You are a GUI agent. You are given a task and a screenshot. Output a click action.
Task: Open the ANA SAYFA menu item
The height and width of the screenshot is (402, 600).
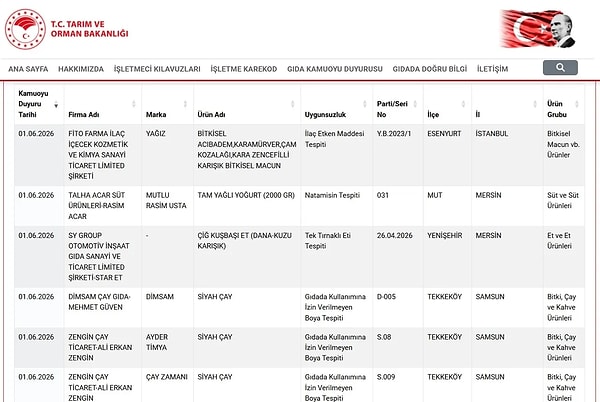28,69
